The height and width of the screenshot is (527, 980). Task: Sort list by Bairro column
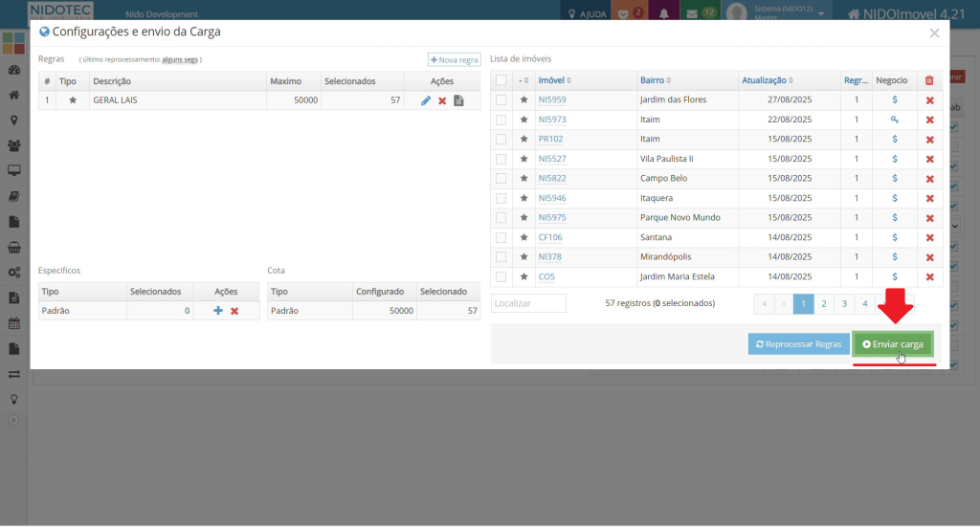click(656, 81)
